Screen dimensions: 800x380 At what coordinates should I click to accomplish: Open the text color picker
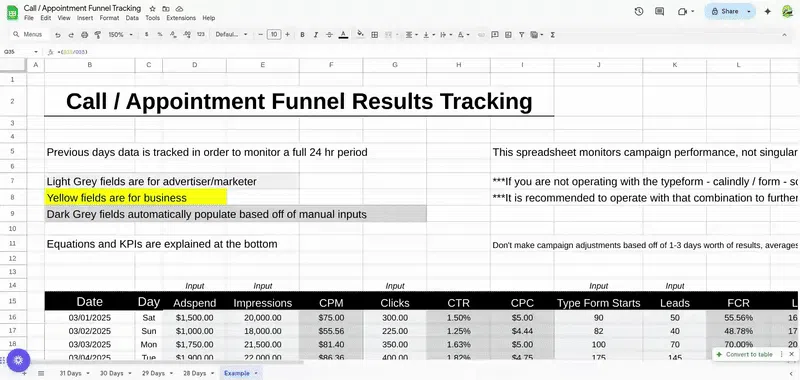tap(343, 35)
